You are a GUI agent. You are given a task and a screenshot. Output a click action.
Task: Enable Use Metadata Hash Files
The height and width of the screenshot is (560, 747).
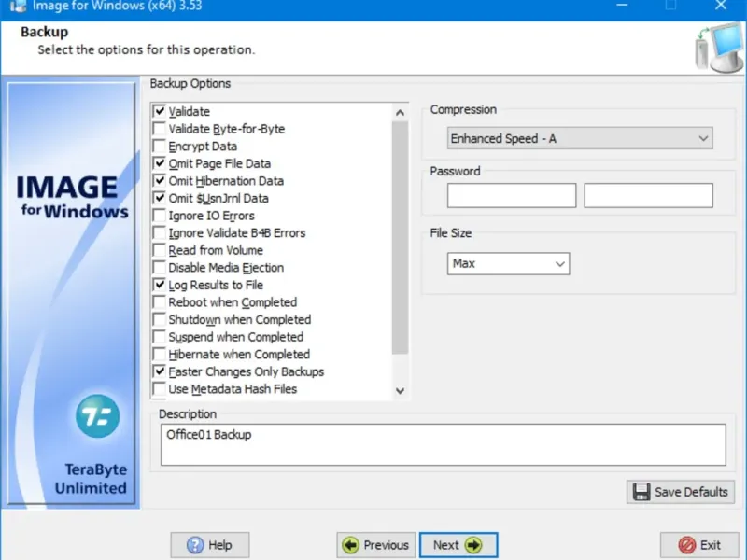160,389
